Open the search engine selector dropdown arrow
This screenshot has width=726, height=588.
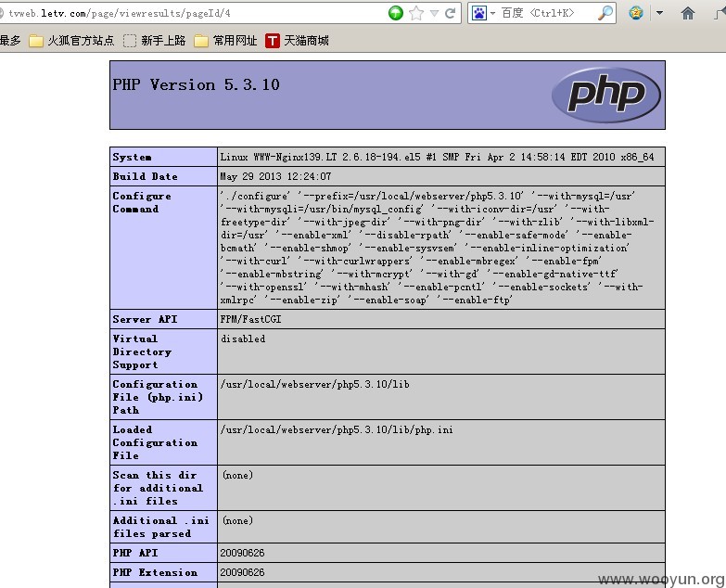[492, 13]
